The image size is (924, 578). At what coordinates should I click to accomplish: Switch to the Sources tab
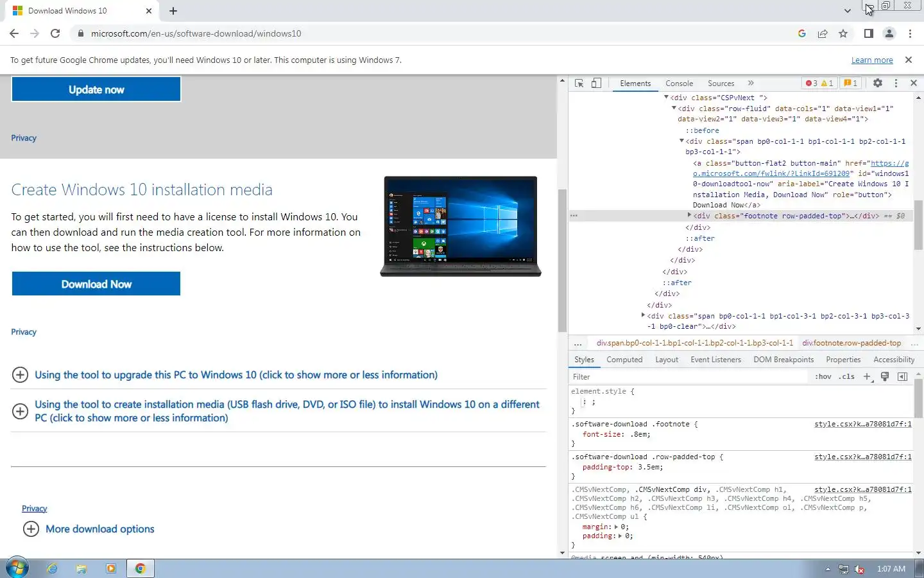pos(721,83)
